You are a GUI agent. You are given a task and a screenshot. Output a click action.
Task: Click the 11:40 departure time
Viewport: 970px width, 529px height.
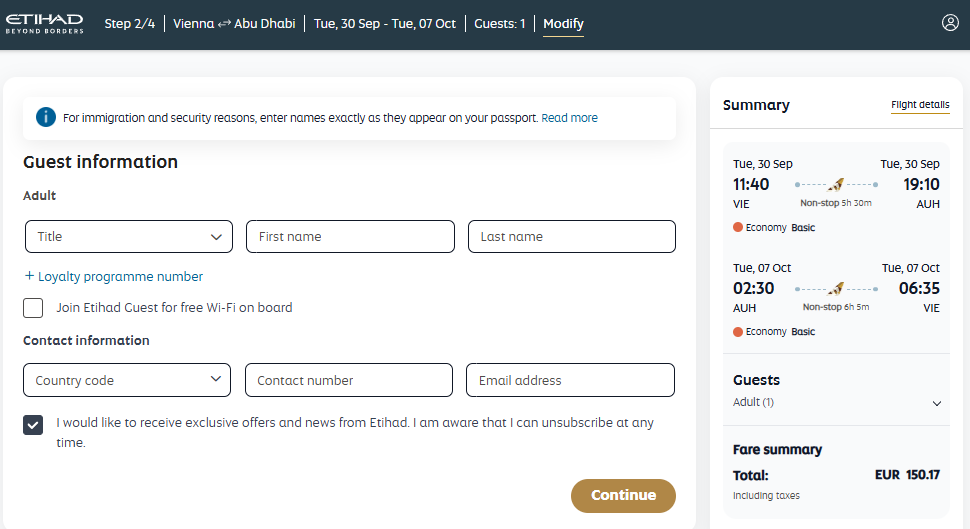click(751, 184)
